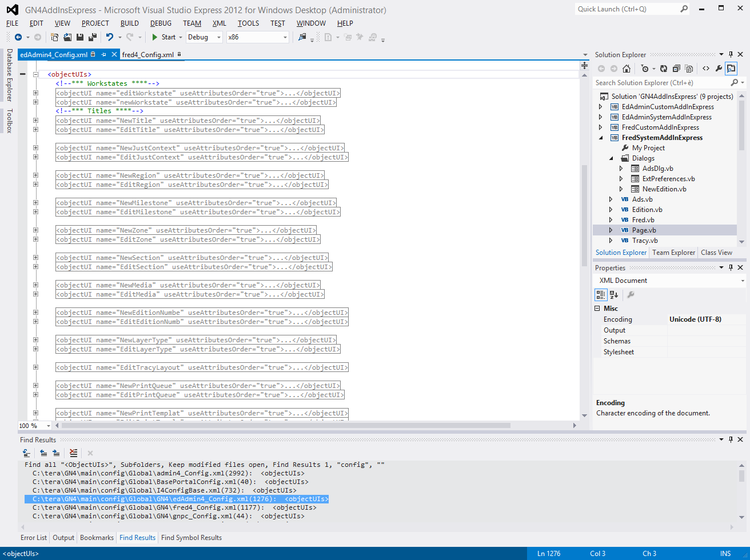Image resolution: width=750 pixels, height=560 pixels.
Task: Select the fred4_Config.xml(1177) find result
Action: [x=174, y=507]
